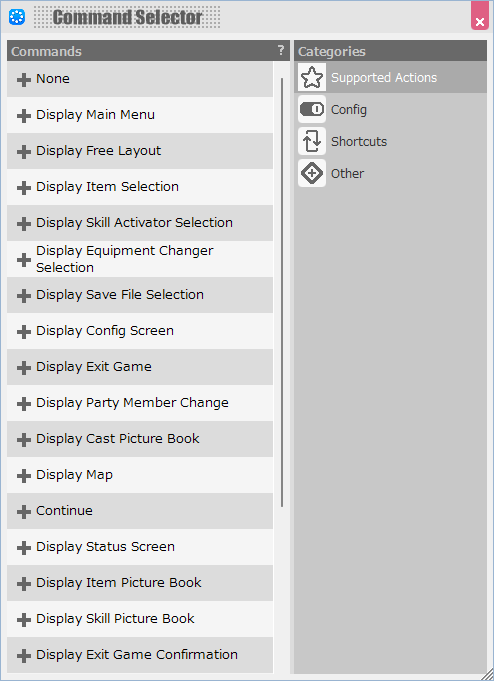
Task: Click the blue Command Selector window icon
Action: (17, 17)
